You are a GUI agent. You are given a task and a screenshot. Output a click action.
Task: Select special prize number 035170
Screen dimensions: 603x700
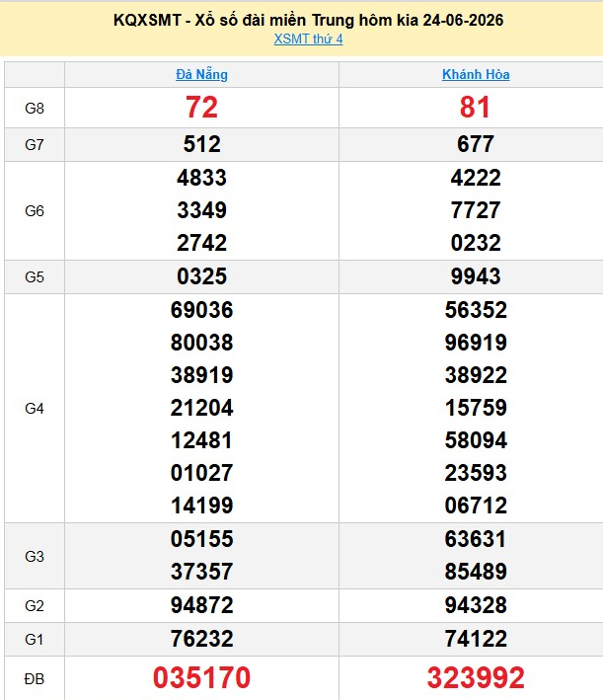tap(201, 677)
